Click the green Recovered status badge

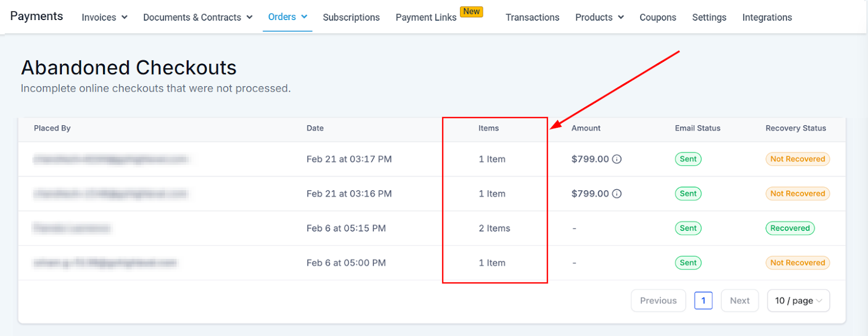tap(790, 229)
